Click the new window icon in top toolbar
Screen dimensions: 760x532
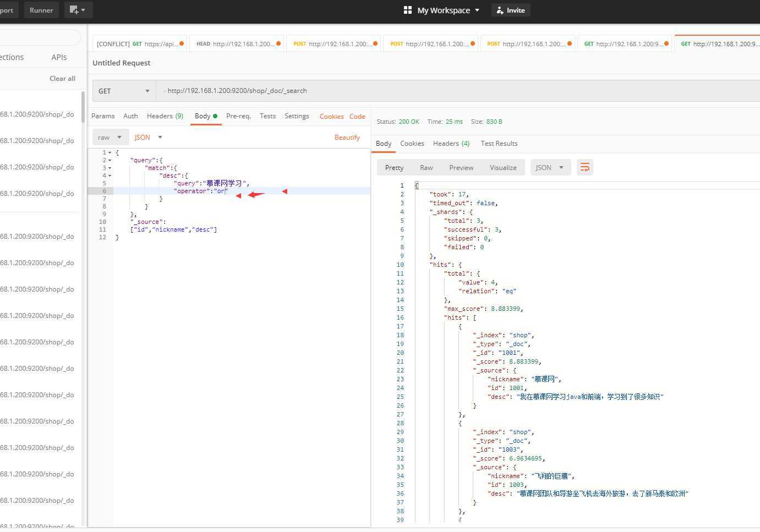point(78,10)
